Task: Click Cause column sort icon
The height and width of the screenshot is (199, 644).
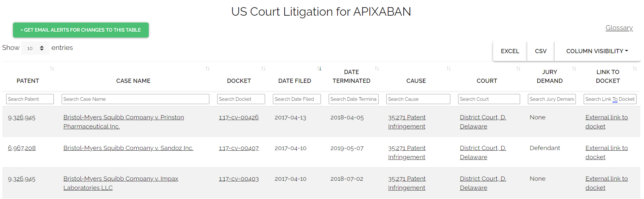Action: point(449,69)
